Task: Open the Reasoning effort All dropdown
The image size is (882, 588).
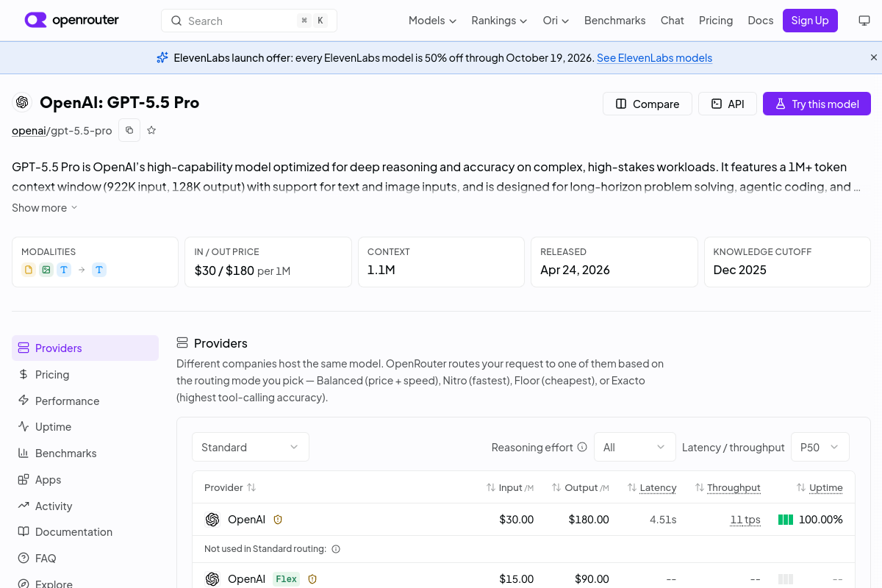Action: [634, 447]
